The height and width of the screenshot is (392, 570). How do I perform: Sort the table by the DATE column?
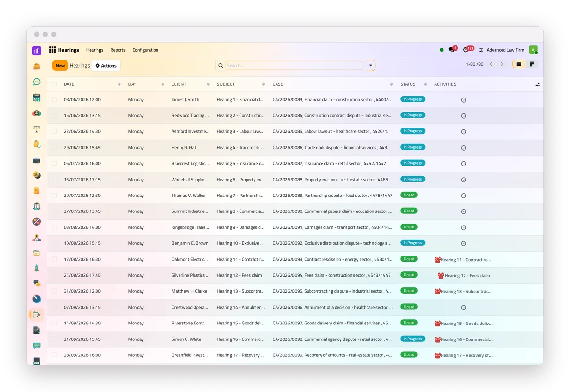pyautogui.click(x=92, y=84)
